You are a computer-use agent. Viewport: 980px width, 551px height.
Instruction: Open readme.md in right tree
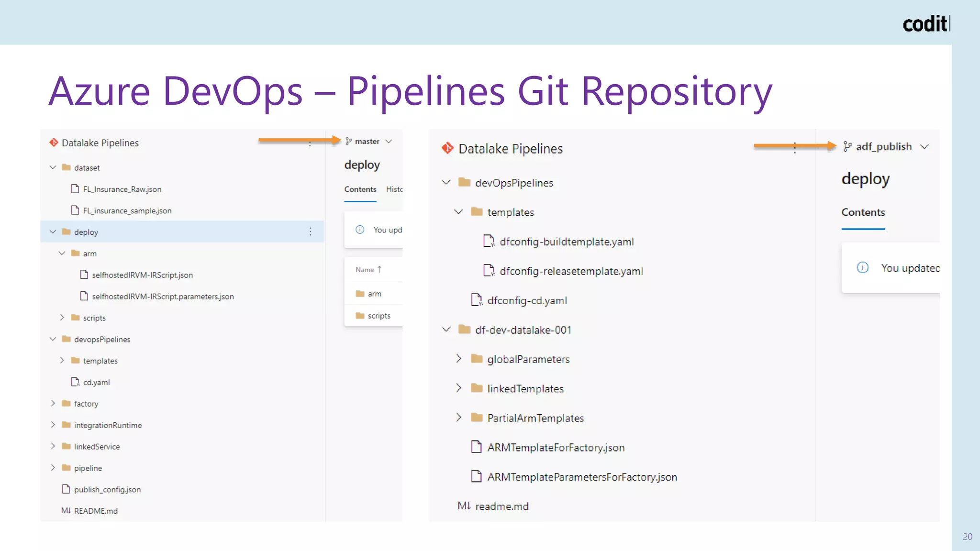click(x=501, y=506)
